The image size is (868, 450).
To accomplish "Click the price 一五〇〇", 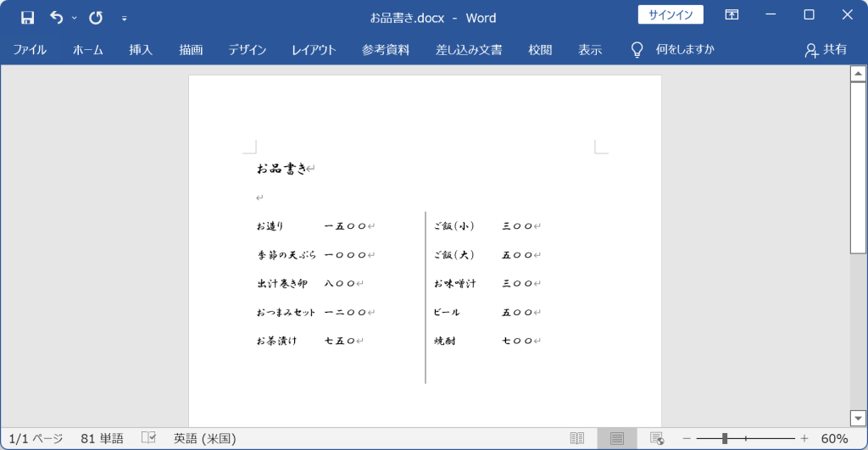I will [x=346, y=225].
